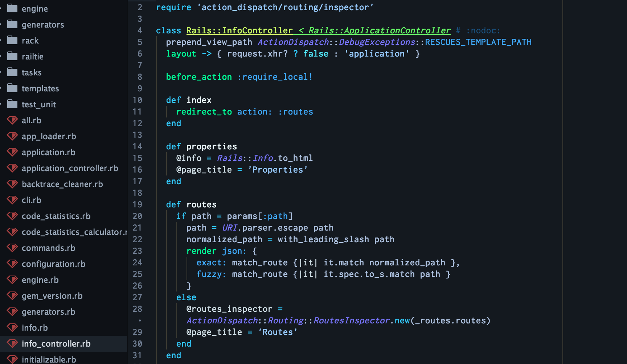Click RESCUES_TEMPLATE_PATH constant in code
The width and height of the screenshot is (627, 364).
click(478, 42)
